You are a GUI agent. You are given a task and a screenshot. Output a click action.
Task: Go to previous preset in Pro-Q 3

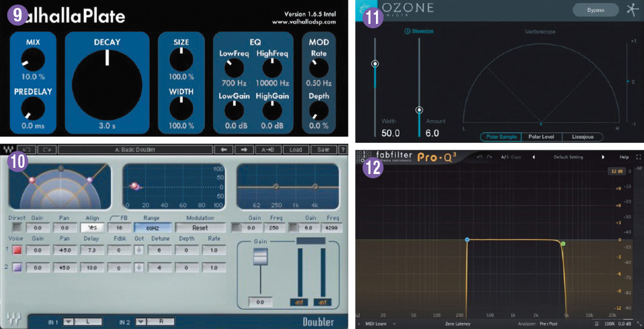(534, 157)
